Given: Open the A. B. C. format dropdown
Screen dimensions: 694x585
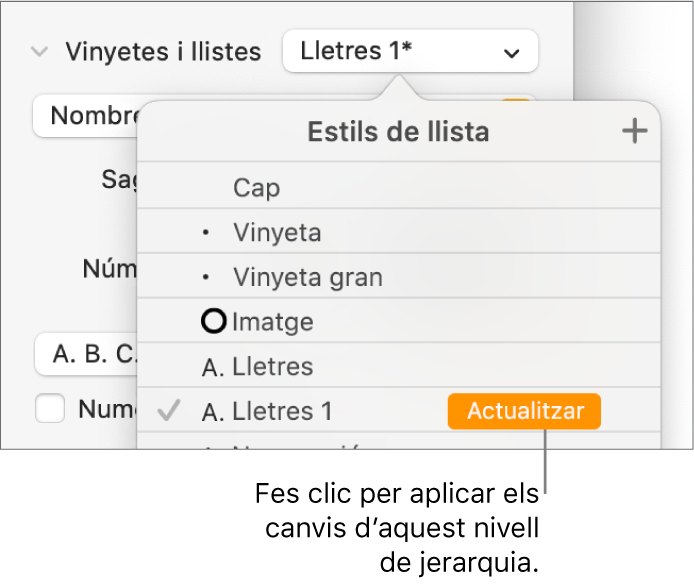Looking at the screenshot, I should click(x=86, y=354).
